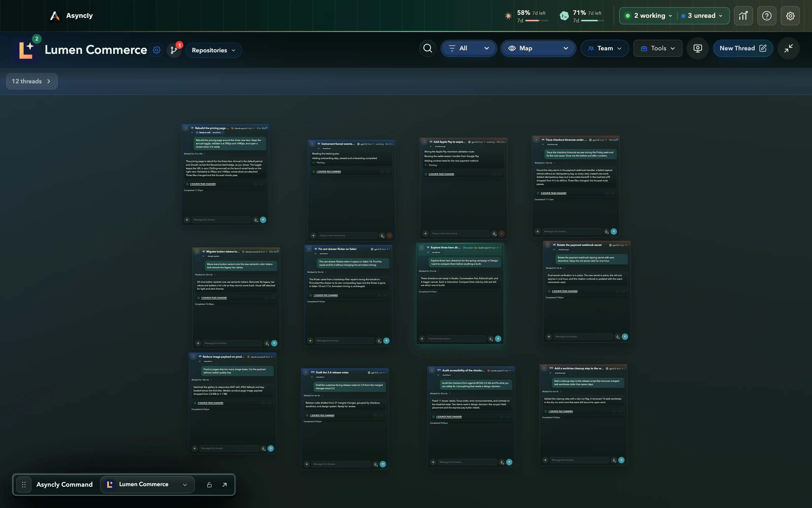
Task: Open the help question mark icon
Action: point(767,16)
